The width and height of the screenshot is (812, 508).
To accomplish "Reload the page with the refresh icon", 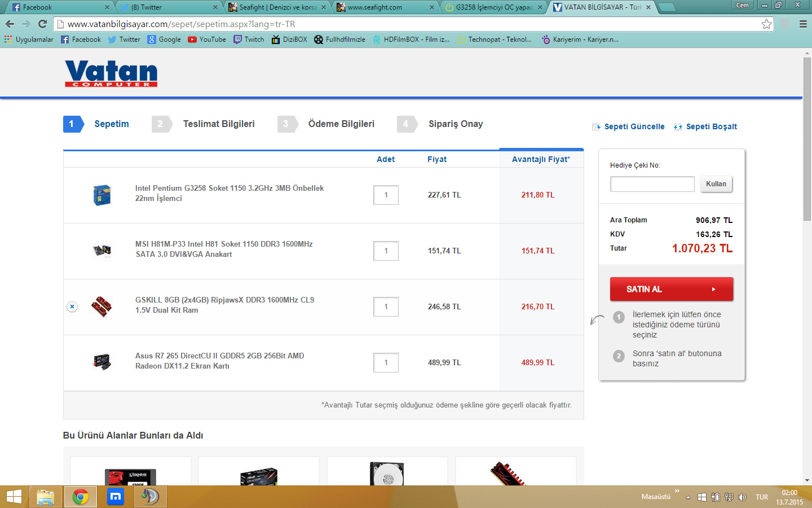I will 42,24.
